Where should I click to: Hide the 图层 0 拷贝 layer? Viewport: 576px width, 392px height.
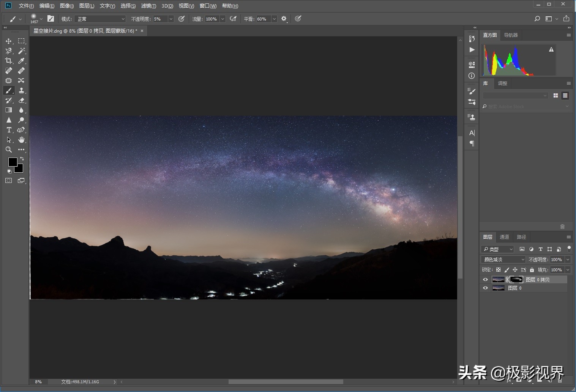(x=485, y=280)
